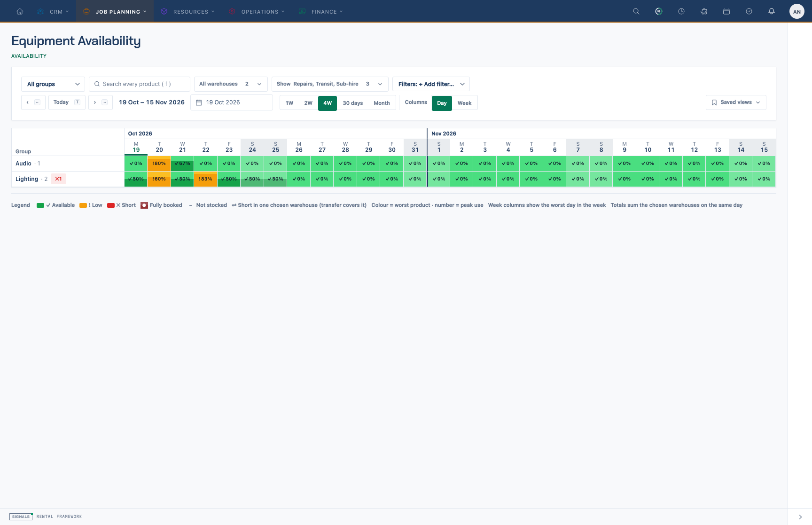Select the 4W range option
Viewport: 812px width, 525px height.
click(x=328, y=103)
